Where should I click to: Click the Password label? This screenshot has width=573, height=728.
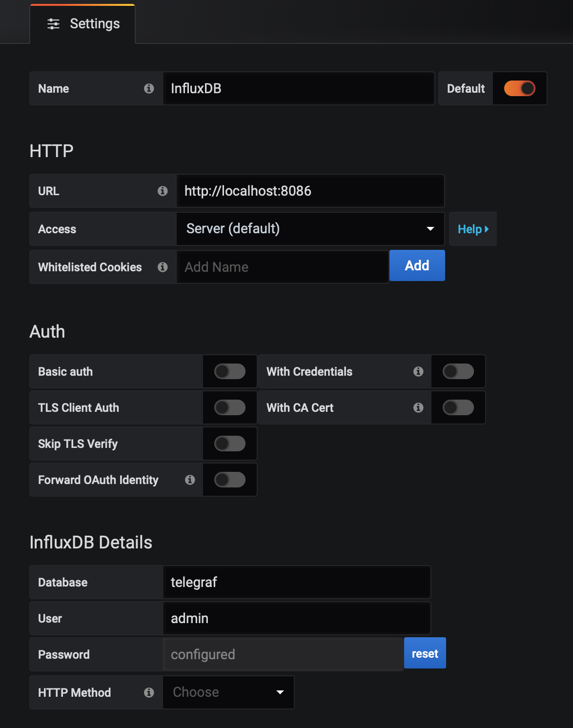64,655
